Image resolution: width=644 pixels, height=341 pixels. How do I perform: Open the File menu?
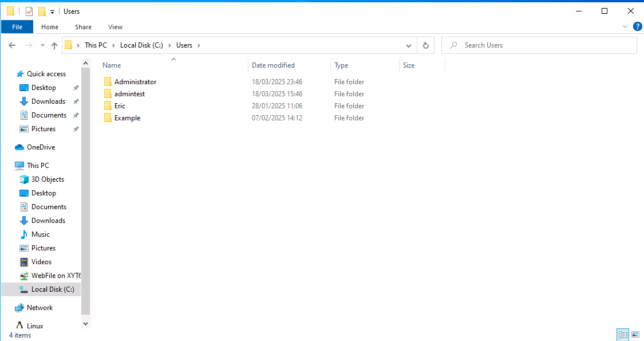[17, 27]
